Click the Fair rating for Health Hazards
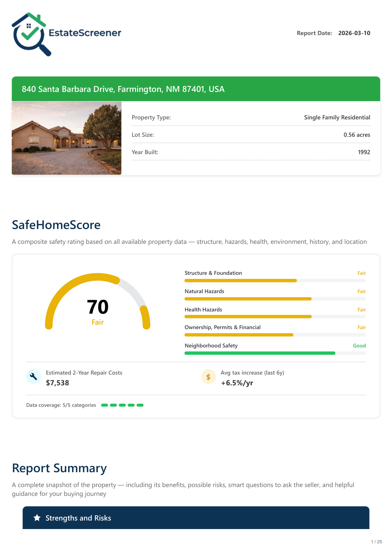 [362, 310]
